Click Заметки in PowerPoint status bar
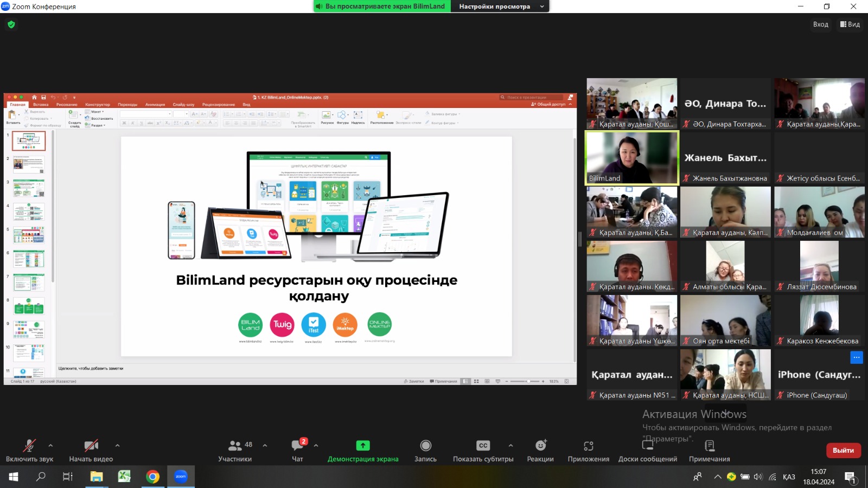 pos(414,381)
